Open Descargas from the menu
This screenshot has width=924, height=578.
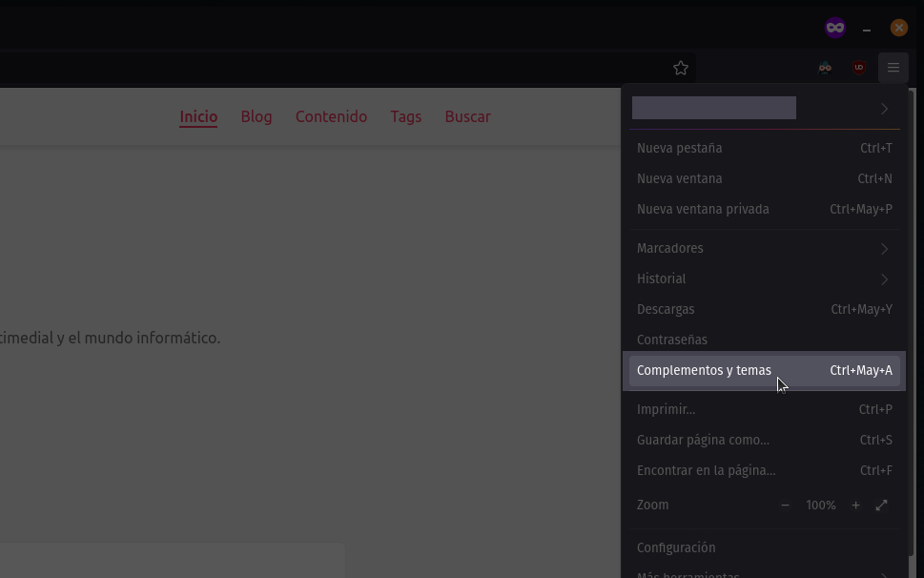pos(666,309)
